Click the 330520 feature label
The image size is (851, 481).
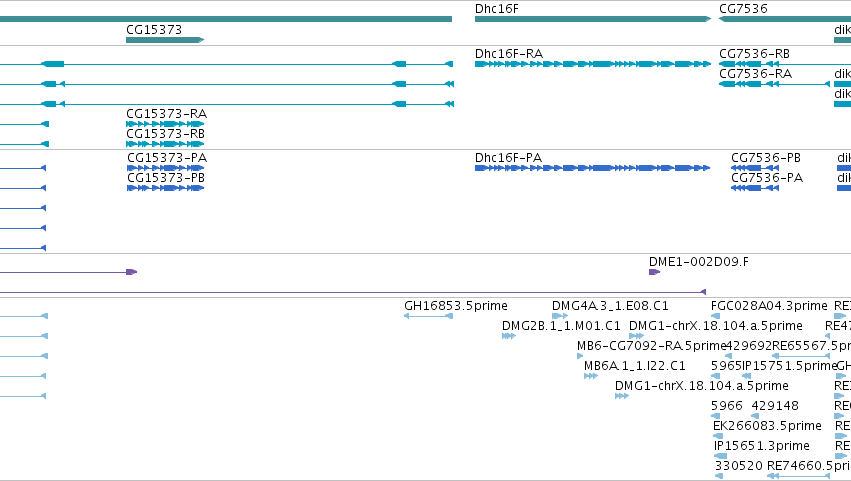[x=739, y=466]
